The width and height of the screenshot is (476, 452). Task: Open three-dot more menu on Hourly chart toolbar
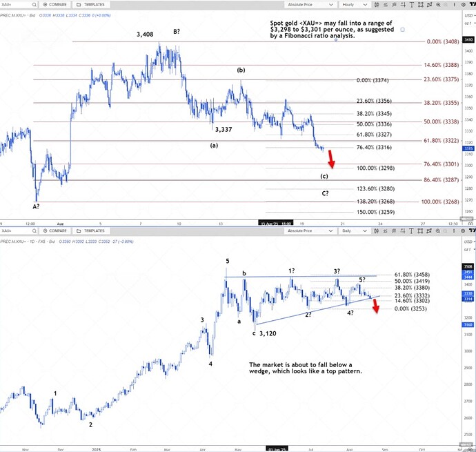click(454, 5)
